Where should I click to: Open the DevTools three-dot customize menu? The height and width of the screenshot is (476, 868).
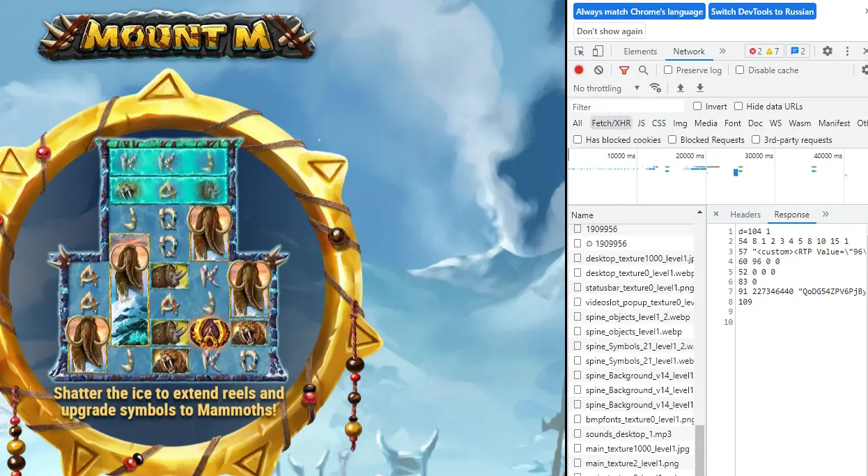[x=847, y=52]
